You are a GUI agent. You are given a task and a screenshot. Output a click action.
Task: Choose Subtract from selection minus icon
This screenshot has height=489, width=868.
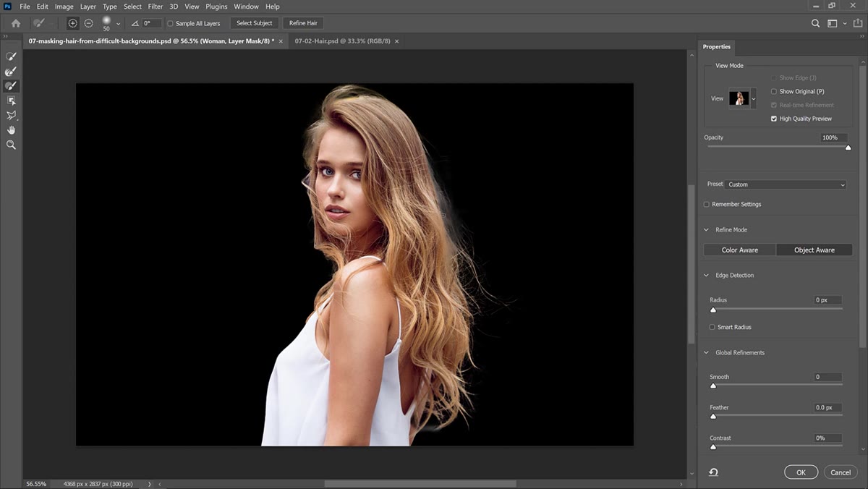(x=88, y=23)
